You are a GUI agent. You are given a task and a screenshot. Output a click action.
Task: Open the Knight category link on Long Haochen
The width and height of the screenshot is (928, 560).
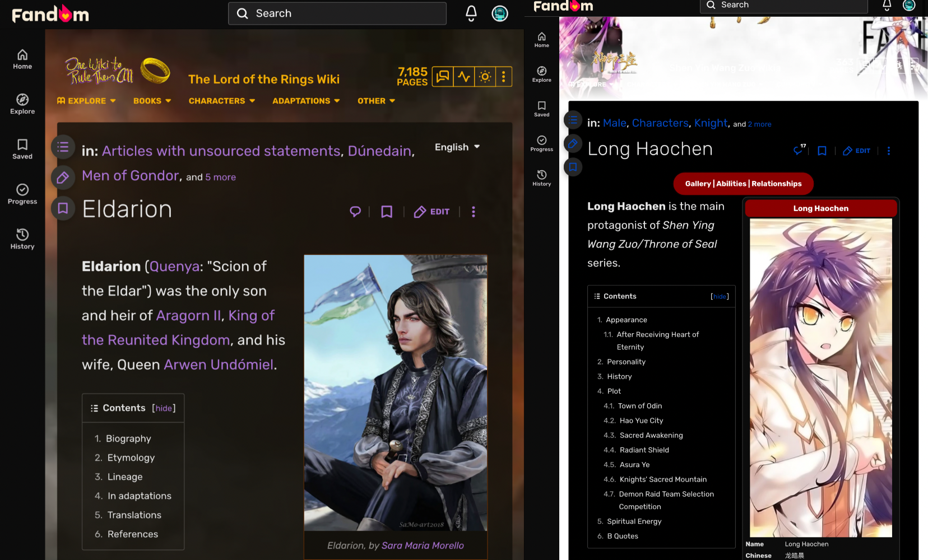click(x=711, y=123)
